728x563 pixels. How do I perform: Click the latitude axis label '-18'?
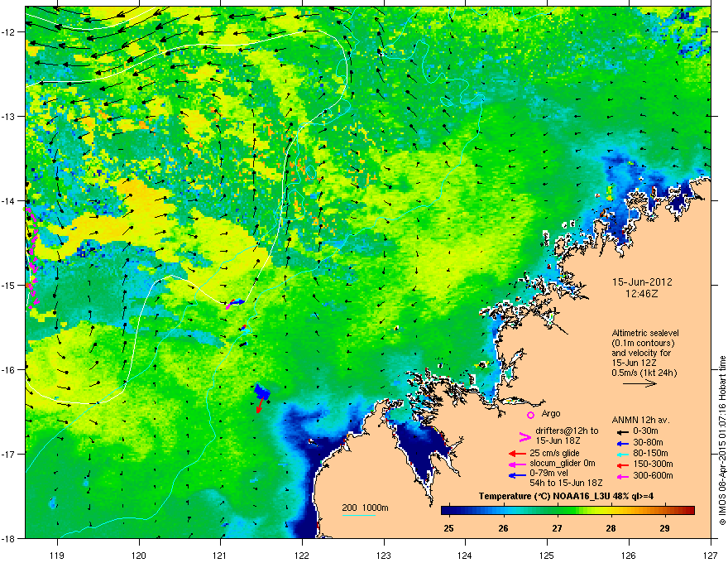pos(9,538)
